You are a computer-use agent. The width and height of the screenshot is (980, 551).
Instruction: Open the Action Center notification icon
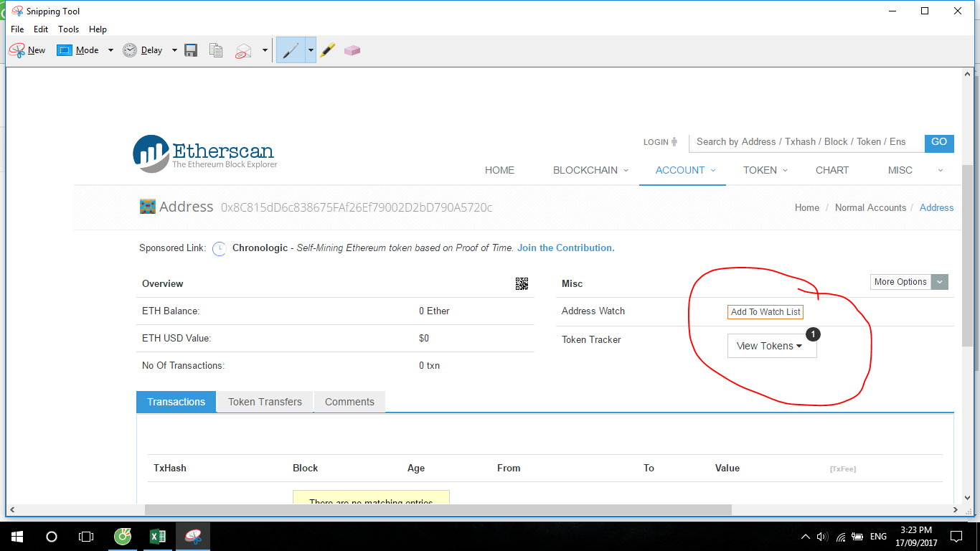(956, 536)
